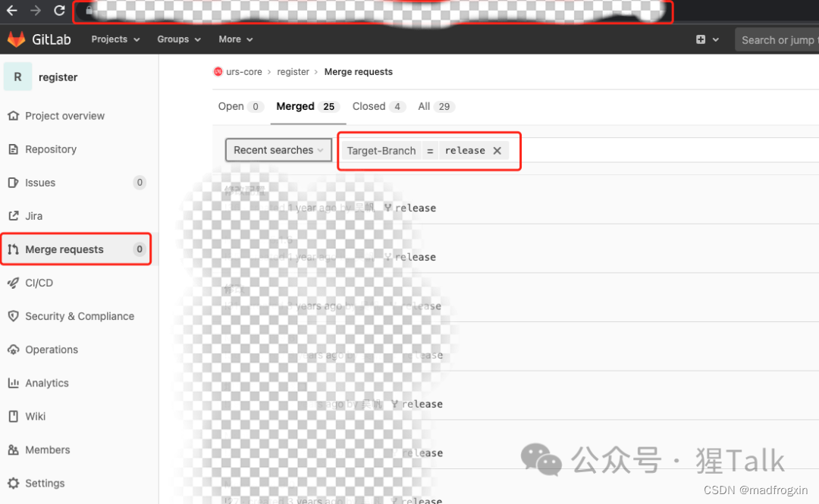The width and height of the screenshot is (819, 504).
Task: Open Jira link in sidebar
Action: [34, 216]
